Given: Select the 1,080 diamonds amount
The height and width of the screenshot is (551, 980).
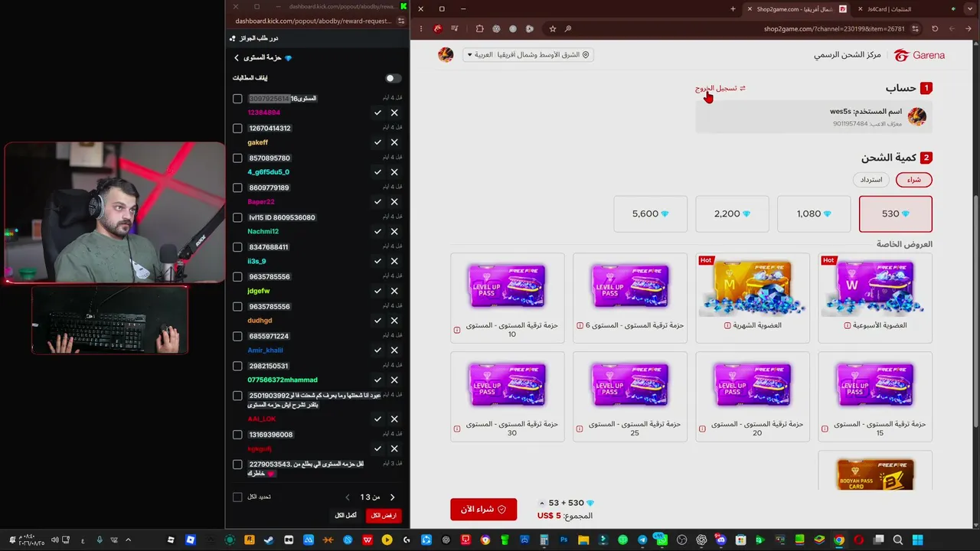Looking at the screenshot, I should [814, 214].
